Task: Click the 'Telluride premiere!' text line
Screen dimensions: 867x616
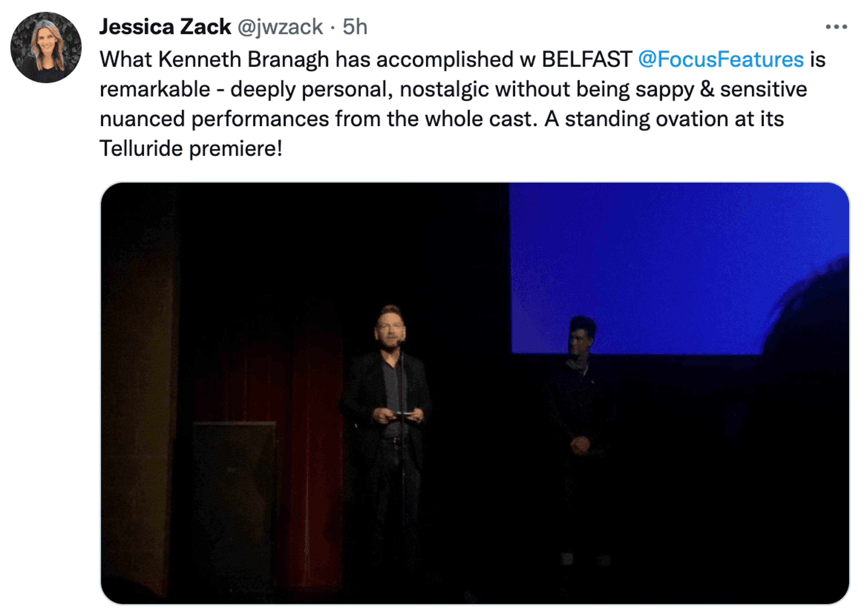Action: 191,148
